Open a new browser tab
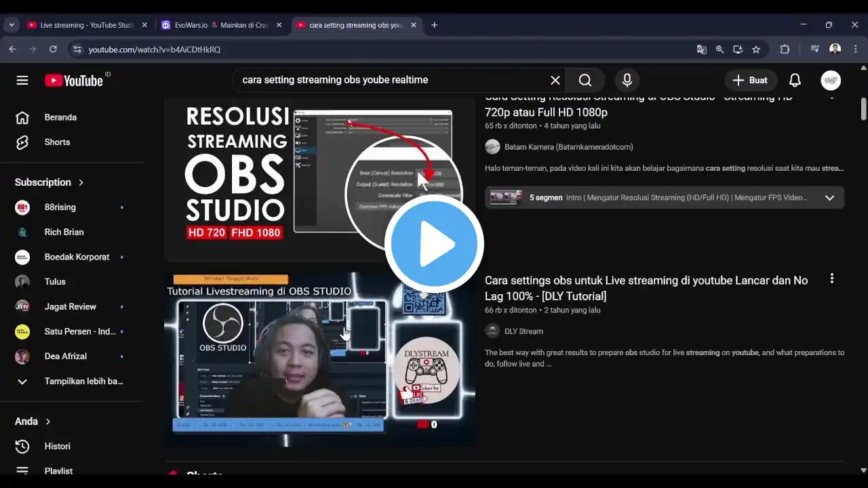868x488 pixels. click(x=434, y=25)
